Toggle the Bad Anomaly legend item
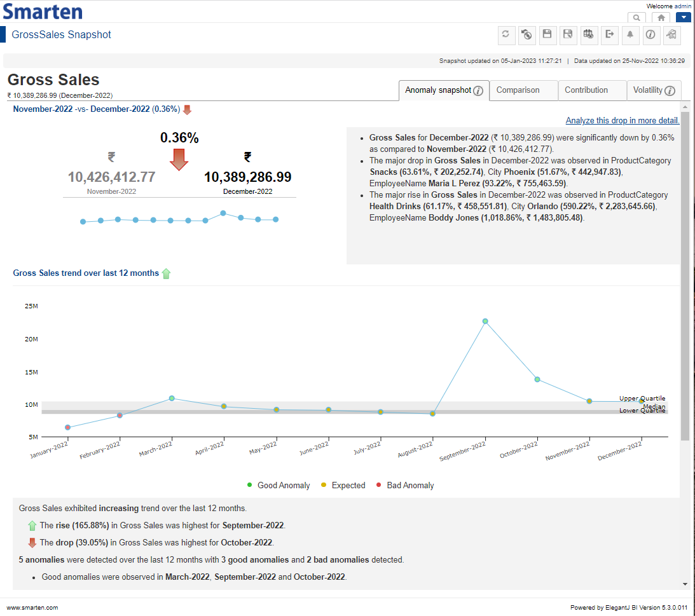 click(405, 485)
